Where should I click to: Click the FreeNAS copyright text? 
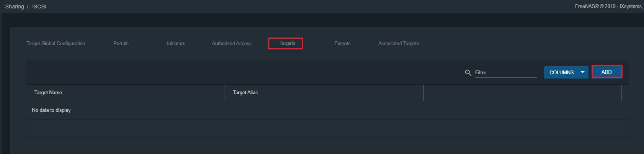tap(608, 6)
